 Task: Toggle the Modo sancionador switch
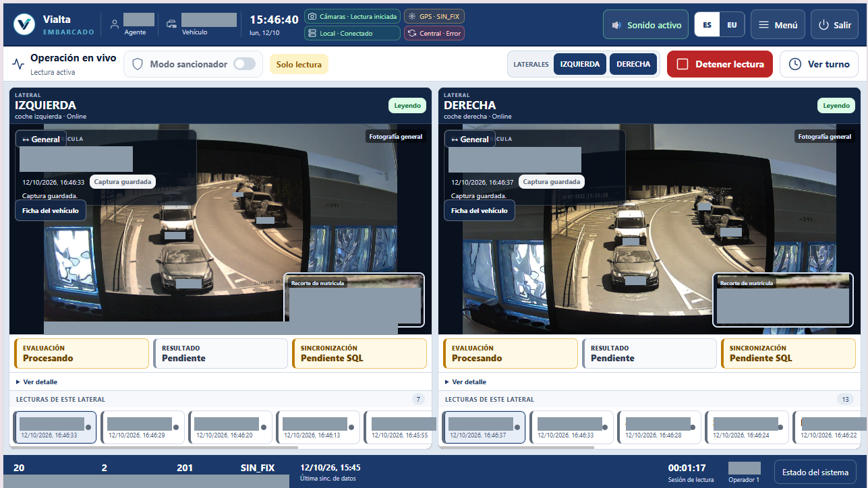pyautogui.click(x=244, y=64)
